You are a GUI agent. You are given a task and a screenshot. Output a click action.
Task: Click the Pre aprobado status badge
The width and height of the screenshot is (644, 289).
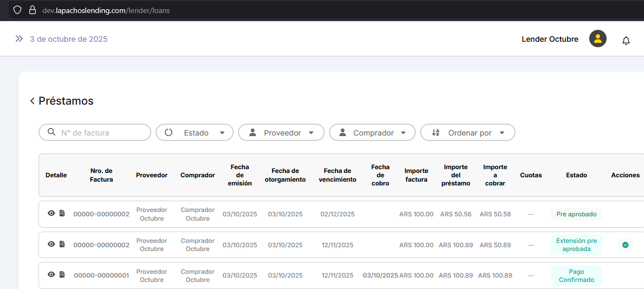point(576,214)
